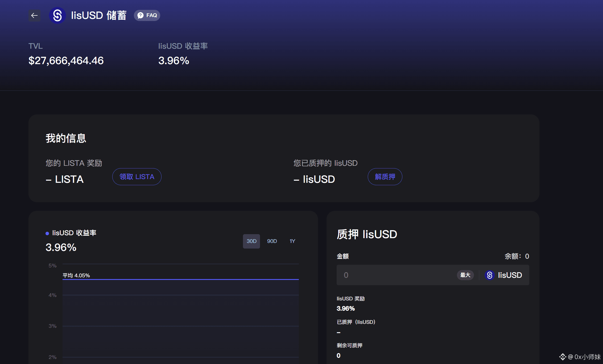Viewport: 603px width, 364px height.
Task: Click the FAQ question mark icon
Action: [x=141, y=15]
